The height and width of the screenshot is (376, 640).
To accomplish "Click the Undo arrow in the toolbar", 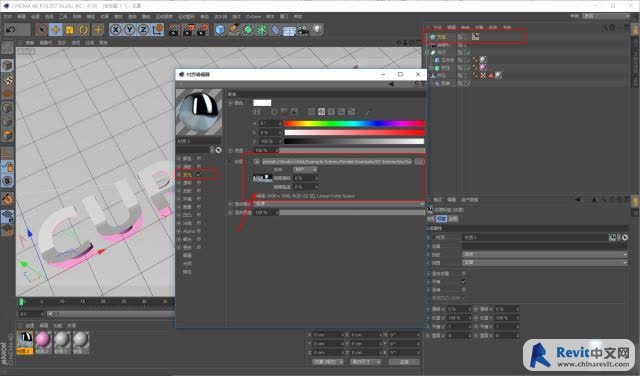I will click(11, 30).
